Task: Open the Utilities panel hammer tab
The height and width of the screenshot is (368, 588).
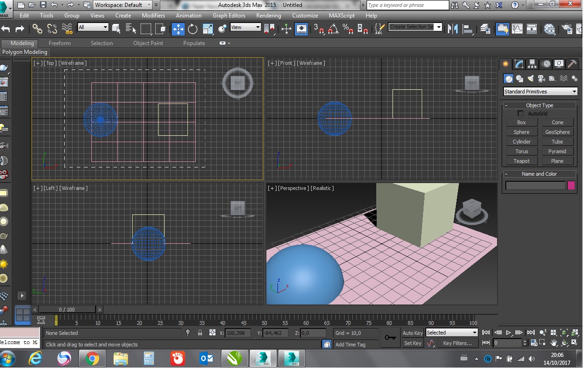Action: (572, 64)
